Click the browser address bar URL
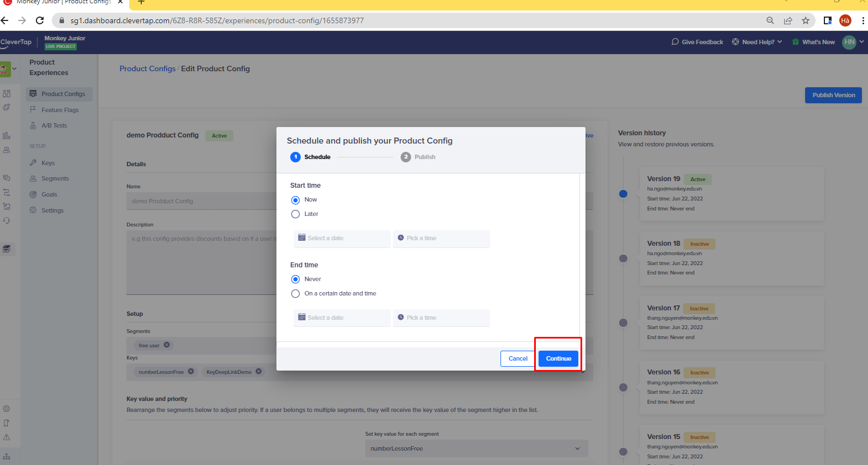This screenshot has width=868, height=465. (x=217, y=20)
